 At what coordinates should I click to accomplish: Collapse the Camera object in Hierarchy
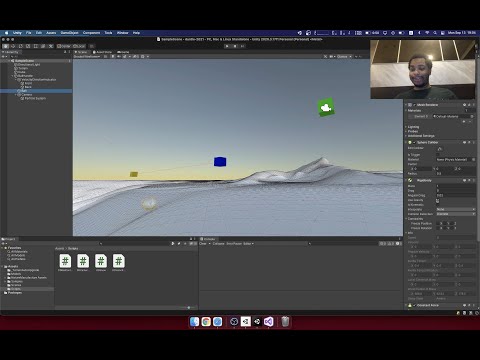[x=16, y=95]
